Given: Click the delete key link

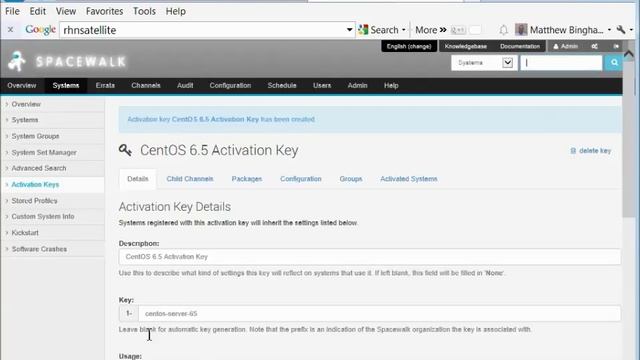Looking at the screenshot, I should [591, 151].
